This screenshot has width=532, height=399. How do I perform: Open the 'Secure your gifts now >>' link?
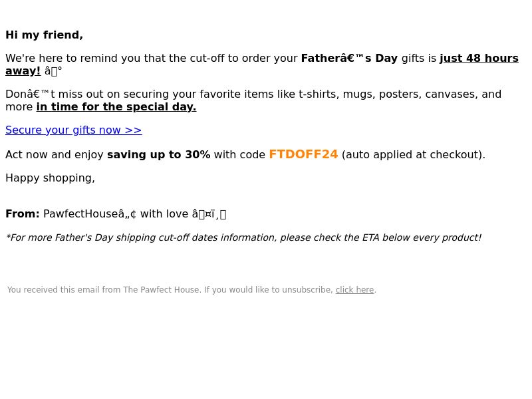click(74, 130)
